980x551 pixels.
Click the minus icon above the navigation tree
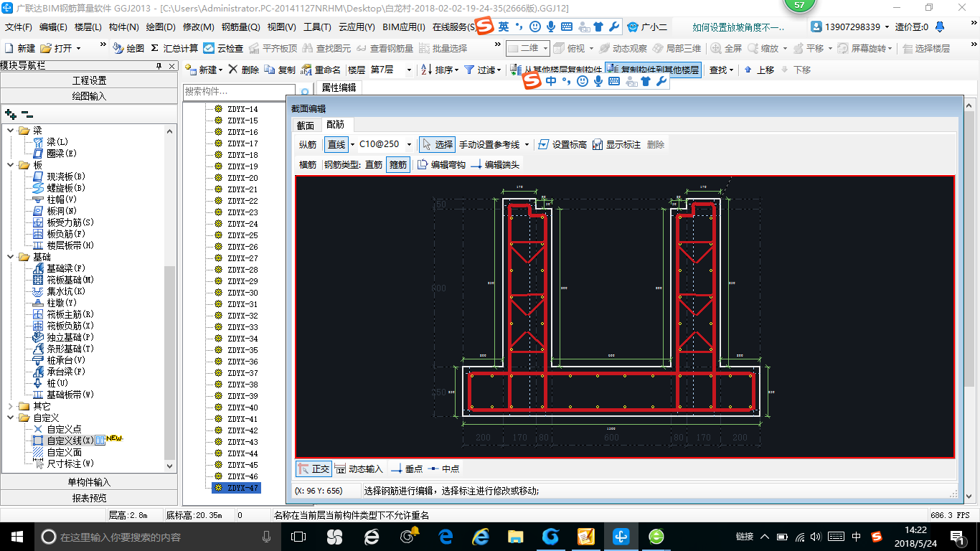(x=27, y=113)
